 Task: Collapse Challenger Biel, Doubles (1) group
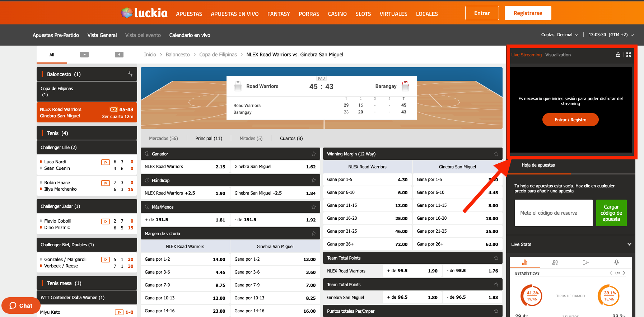pyautogui.click(x=87, y=244)
